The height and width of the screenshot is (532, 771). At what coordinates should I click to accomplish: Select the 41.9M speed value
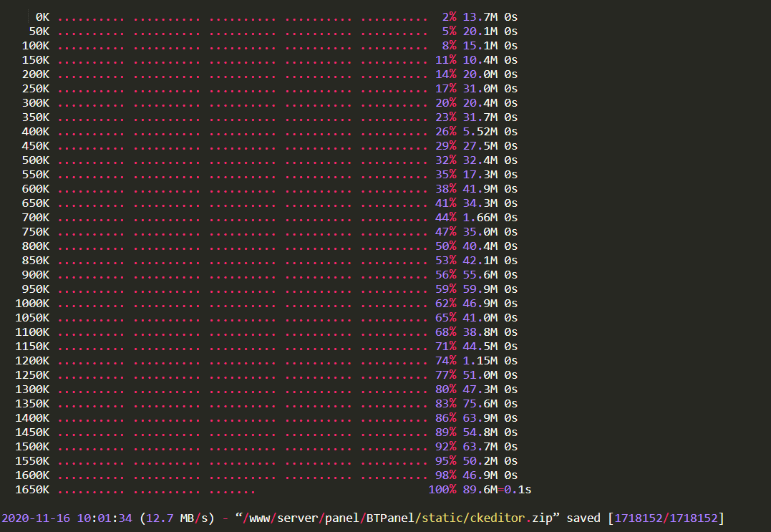[480, 189]
